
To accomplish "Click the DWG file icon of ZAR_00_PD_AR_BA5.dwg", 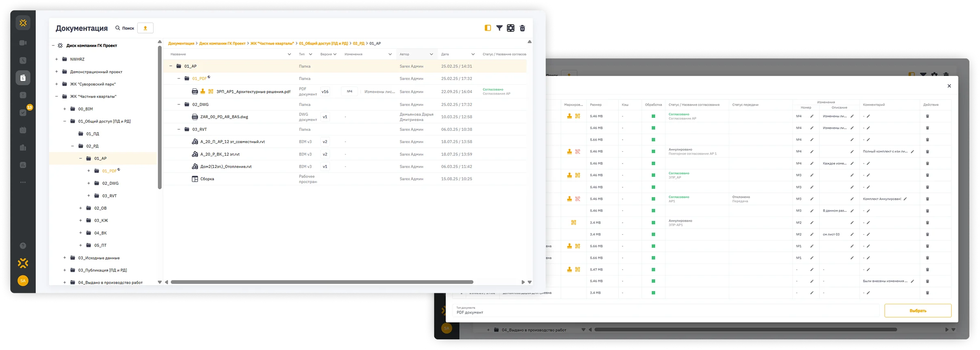I will pyautogui.click(x=195, y=117).
